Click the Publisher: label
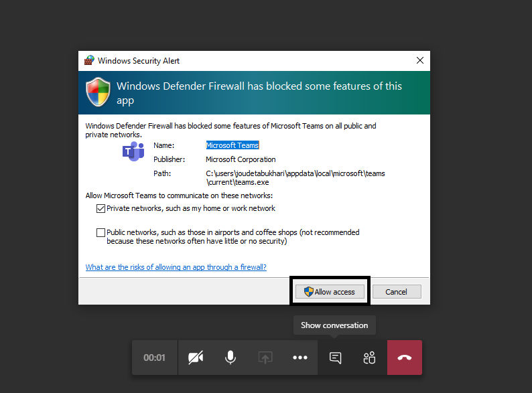This screenshot has height=393, width=532. click(x=170, y=159)
